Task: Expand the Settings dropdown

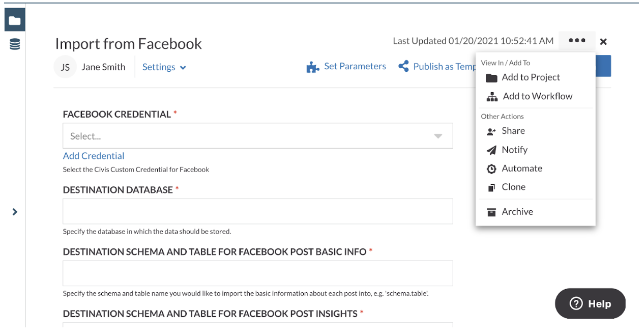Action: point(164,67)
